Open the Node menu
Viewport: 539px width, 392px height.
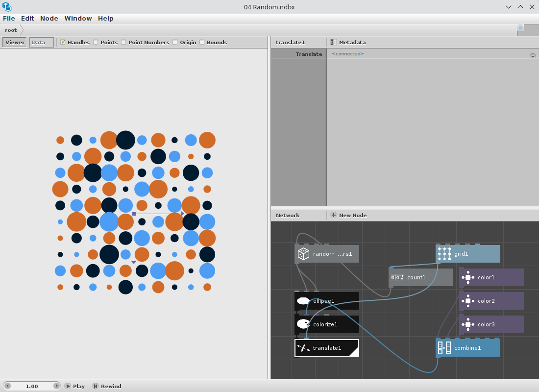49,18
